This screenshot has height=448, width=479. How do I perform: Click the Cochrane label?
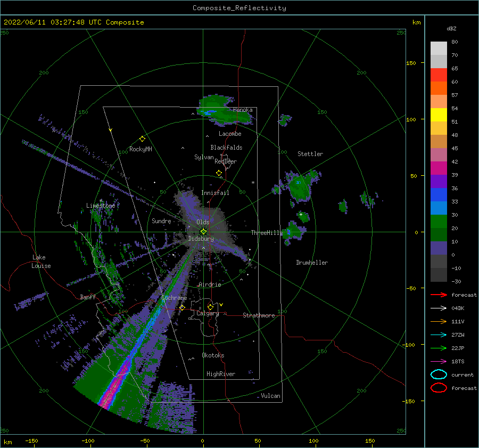[x=174, y=298]
